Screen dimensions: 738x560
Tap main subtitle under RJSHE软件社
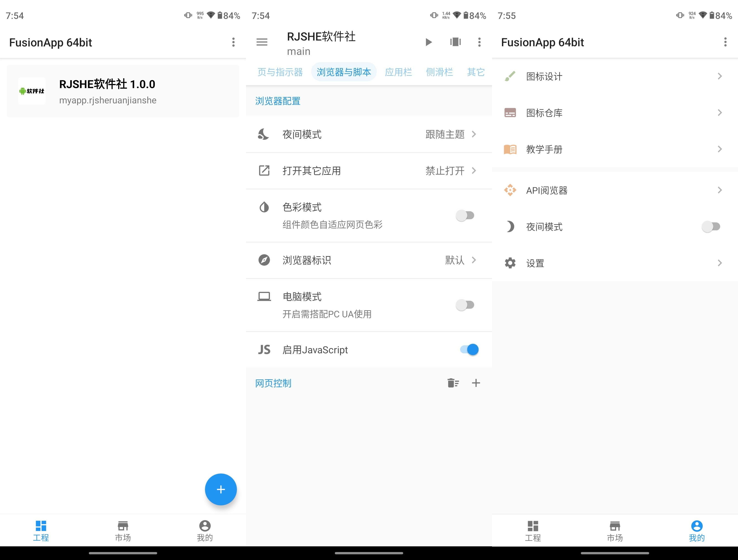click(299, 51)
